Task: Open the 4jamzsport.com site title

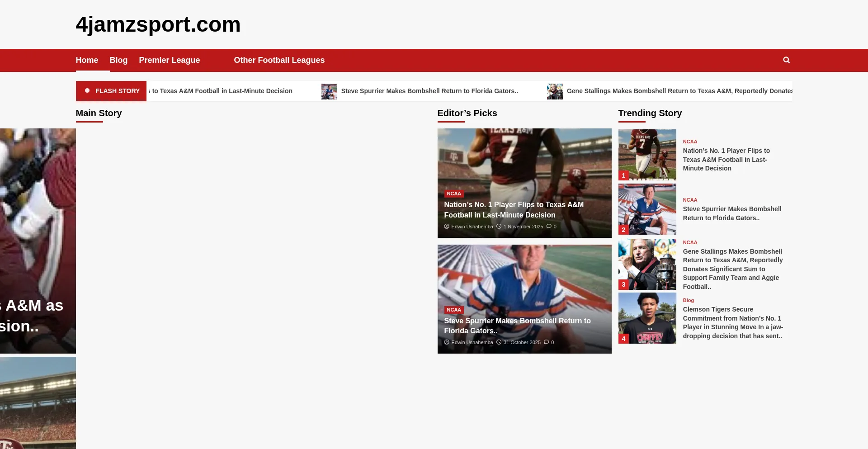Action: 158,24
